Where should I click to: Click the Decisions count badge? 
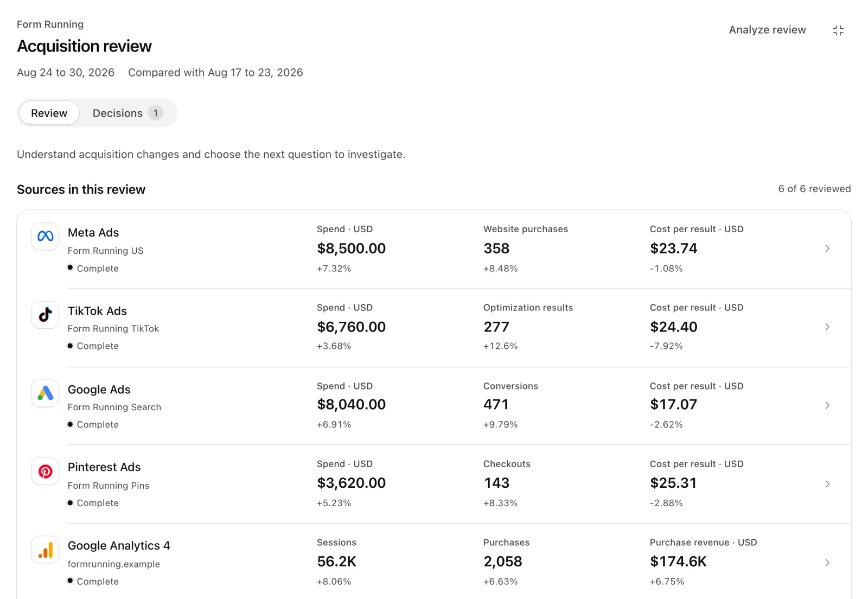156,113
